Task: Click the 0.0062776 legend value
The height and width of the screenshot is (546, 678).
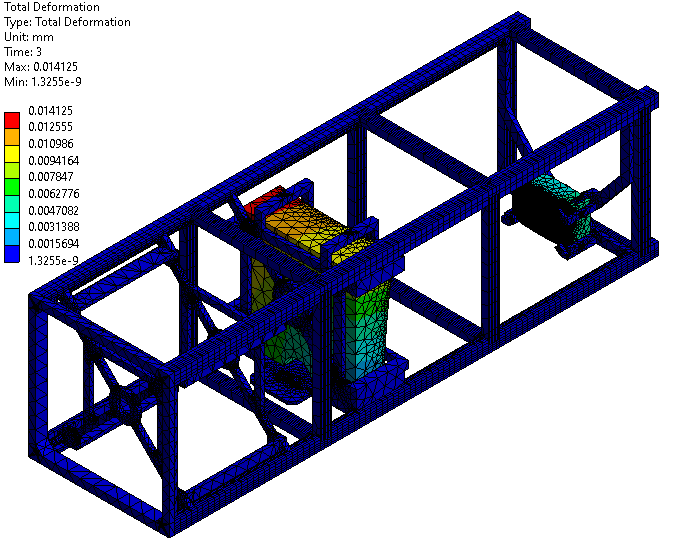Action: click(x=57, y=194)
